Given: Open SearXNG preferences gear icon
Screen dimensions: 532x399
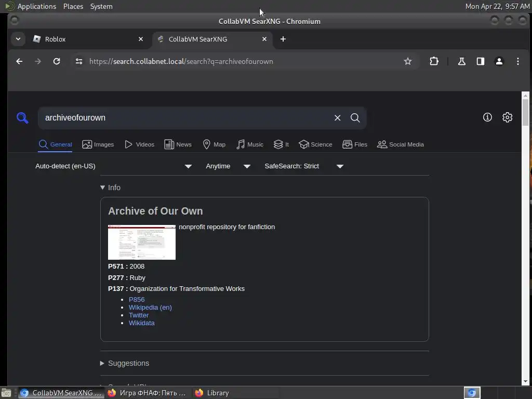Looking at the screenshot, I should [507, 117].
